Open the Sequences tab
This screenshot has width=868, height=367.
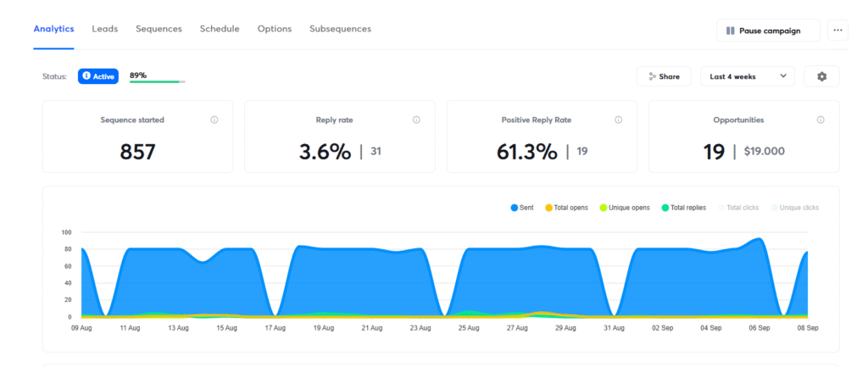point(159,29)
